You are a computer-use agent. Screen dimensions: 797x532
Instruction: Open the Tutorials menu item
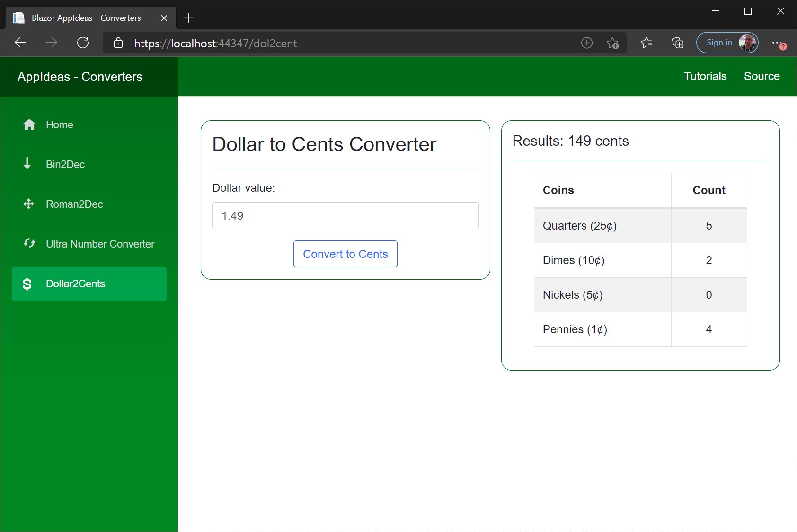pyautogui.click(x=705, y=76)
